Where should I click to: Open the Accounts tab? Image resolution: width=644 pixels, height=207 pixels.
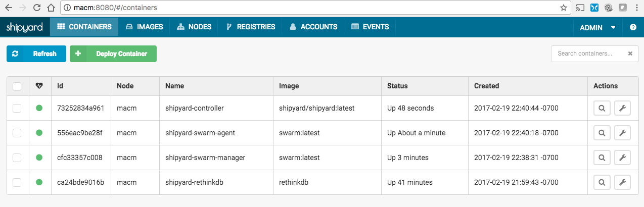point(313,27)
